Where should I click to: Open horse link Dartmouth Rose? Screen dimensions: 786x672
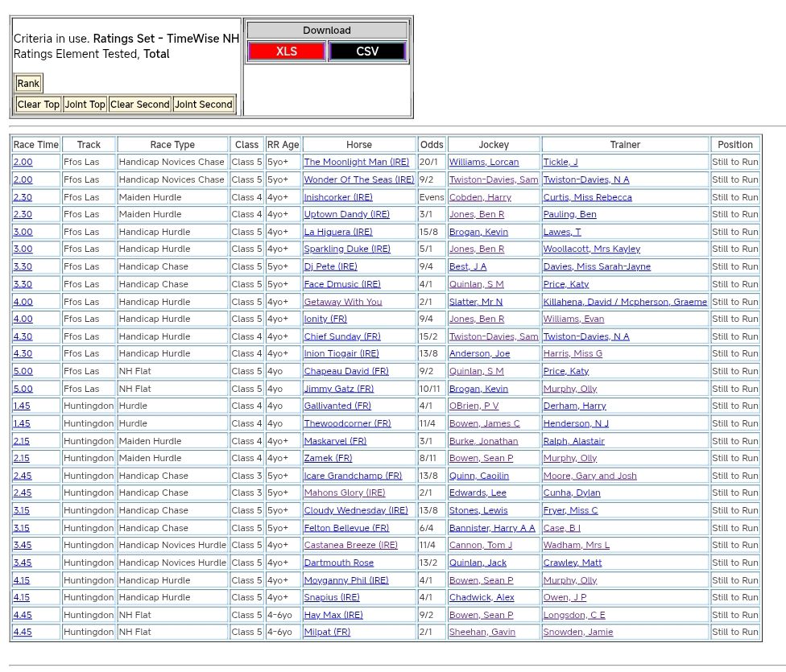339,563
